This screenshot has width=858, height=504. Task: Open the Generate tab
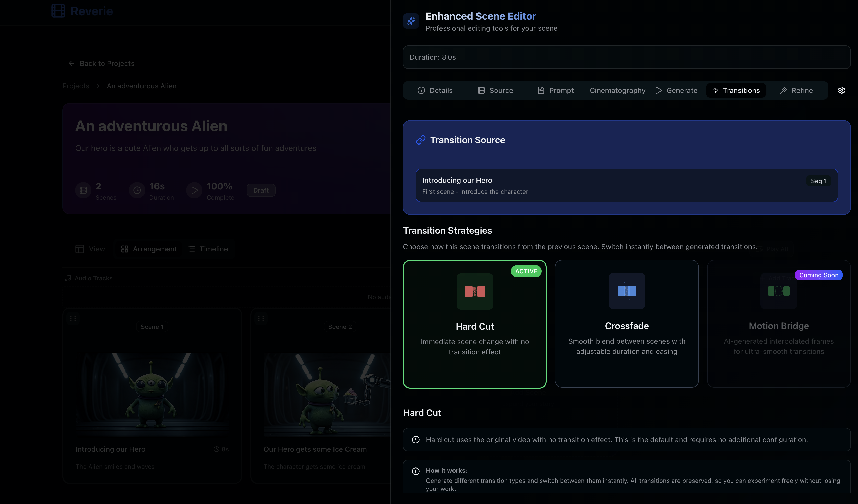click(x=676, y=90)
